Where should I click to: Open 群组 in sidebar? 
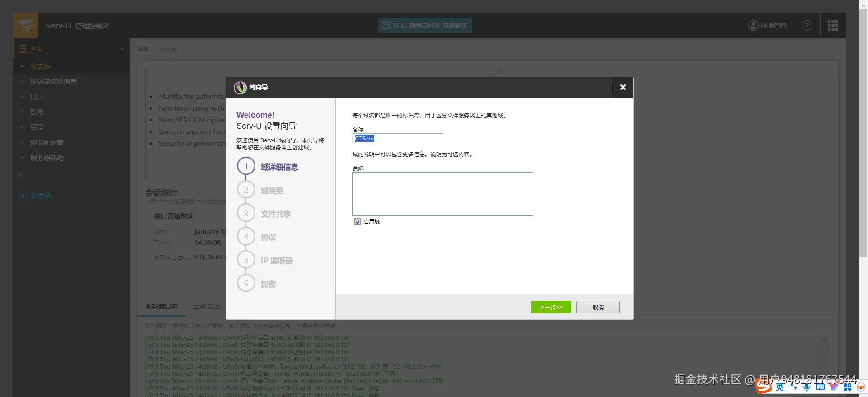coord(37,112)
